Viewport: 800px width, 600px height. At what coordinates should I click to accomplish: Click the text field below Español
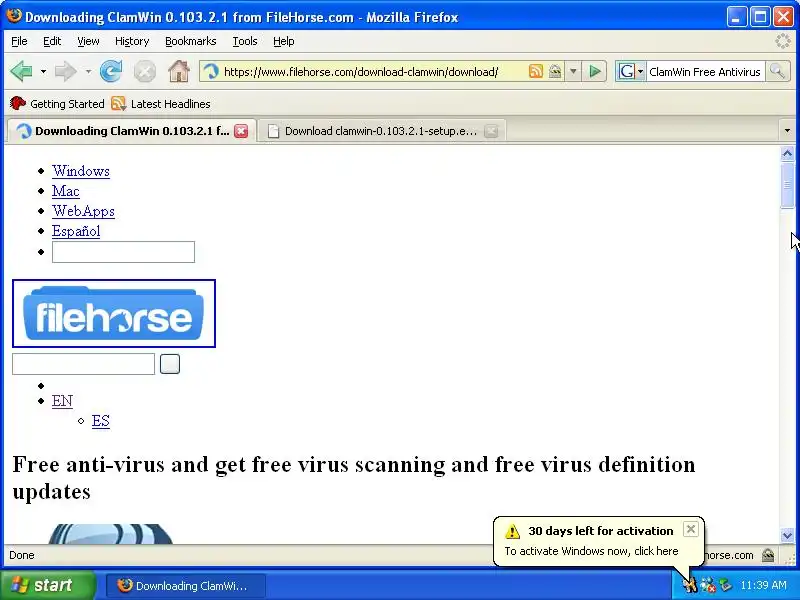coord(123,252)
